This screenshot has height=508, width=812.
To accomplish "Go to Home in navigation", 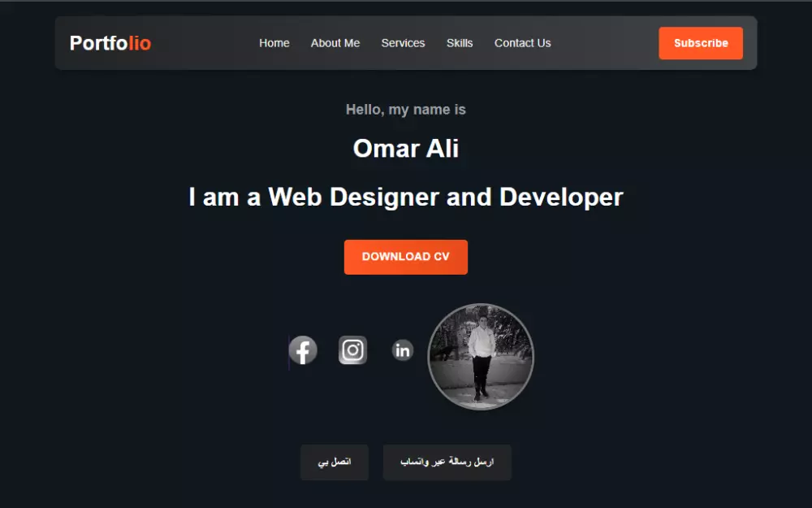I will tap(274, 43).
